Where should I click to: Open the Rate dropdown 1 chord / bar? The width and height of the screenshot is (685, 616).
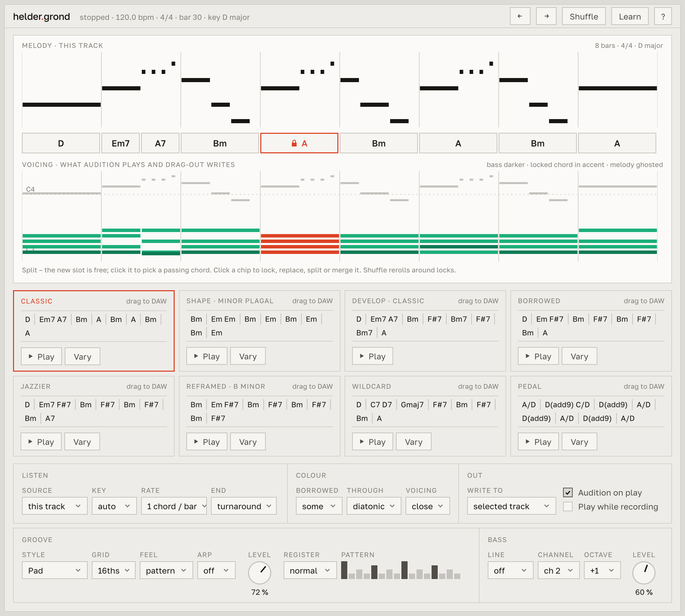pyautogui.click(x=174, y=506)
